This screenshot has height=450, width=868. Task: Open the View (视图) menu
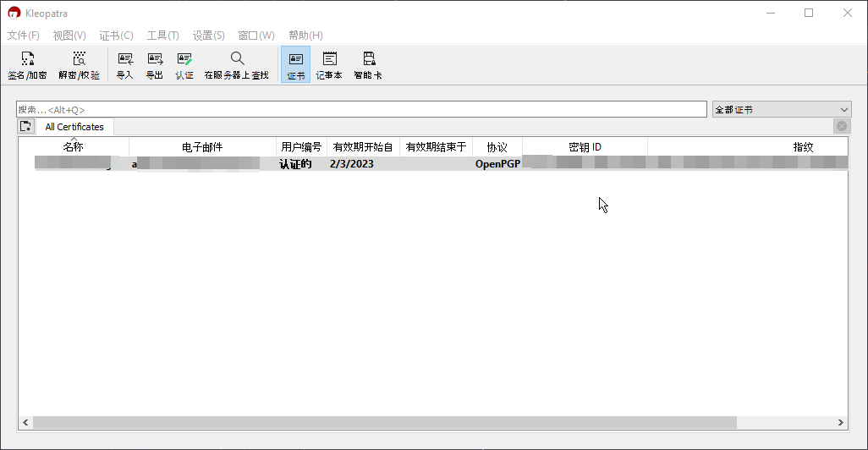[x=69, y=36]
